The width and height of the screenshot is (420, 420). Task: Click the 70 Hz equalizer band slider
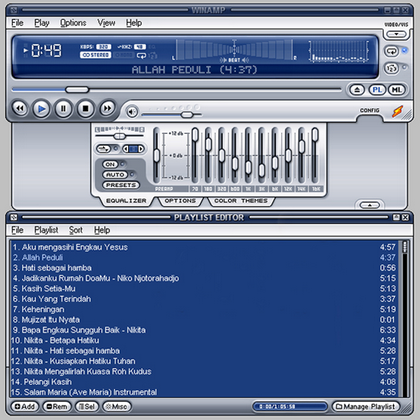(x=195, y=134)
